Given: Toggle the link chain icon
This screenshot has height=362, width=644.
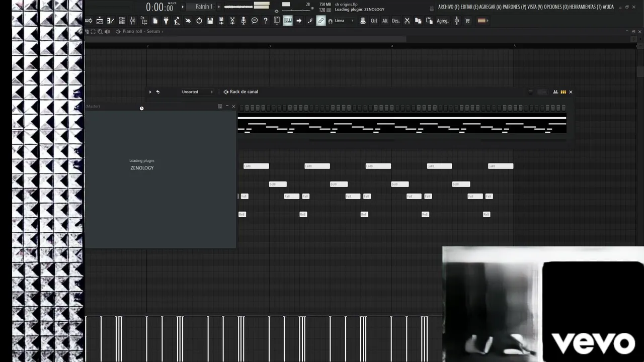Looking at the screenshot, I should [x=321, y=21].
